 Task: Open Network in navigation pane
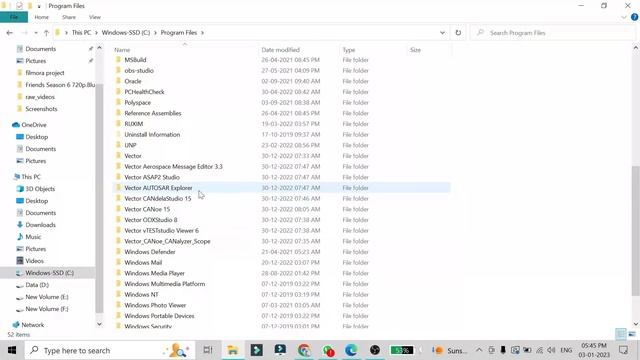(32, 325)
